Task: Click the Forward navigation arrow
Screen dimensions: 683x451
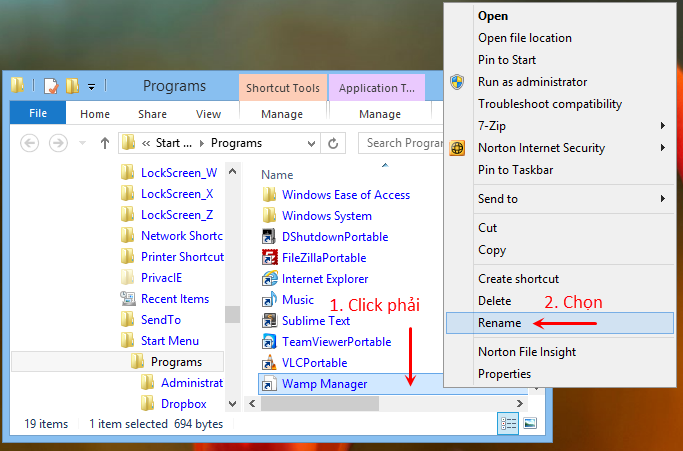Action: coord(58,143)
